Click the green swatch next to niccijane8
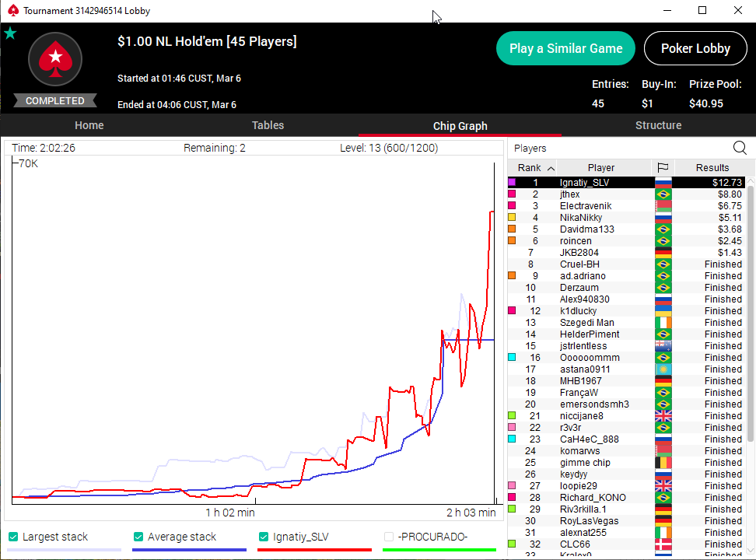The height and width of the screenshot is (560, 756). tap(512, 416)
